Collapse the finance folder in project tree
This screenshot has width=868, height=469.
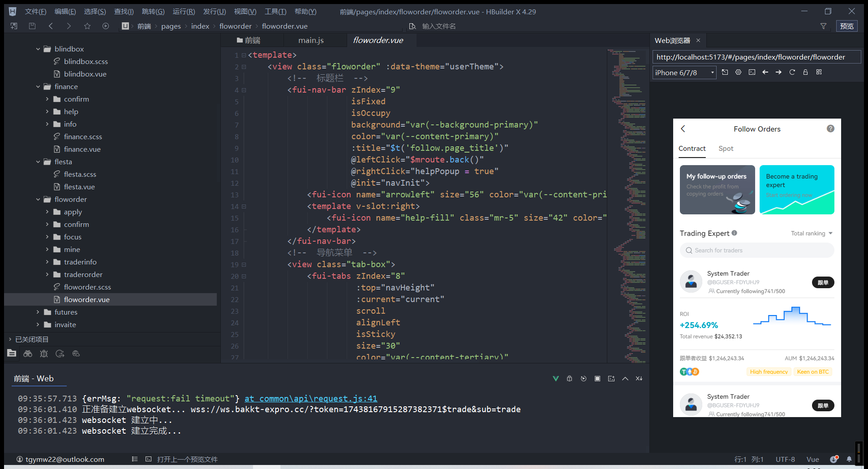pos(38,86)
